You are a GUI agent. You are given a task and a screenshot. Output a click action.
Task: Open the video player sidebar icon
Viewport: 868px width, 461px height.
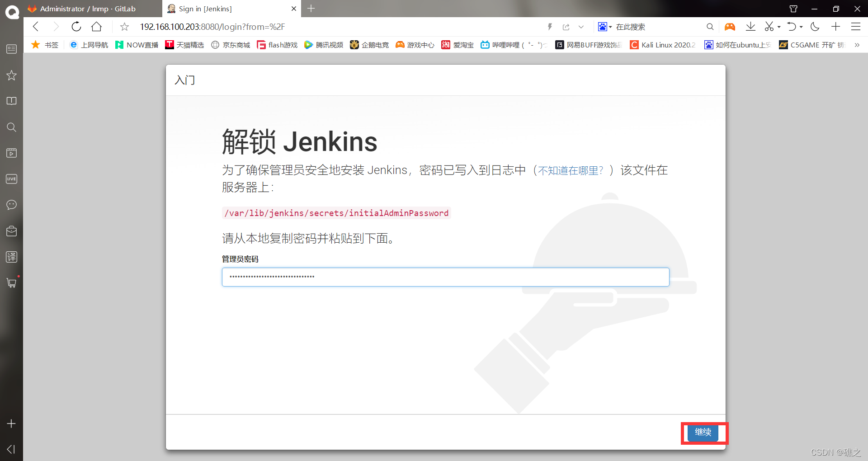click(x=12, y=153)
